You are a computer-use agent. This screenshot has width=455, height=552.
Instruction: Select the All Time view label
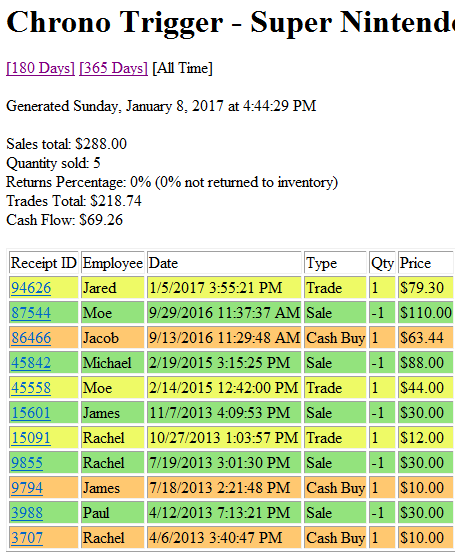pos(182,68)
